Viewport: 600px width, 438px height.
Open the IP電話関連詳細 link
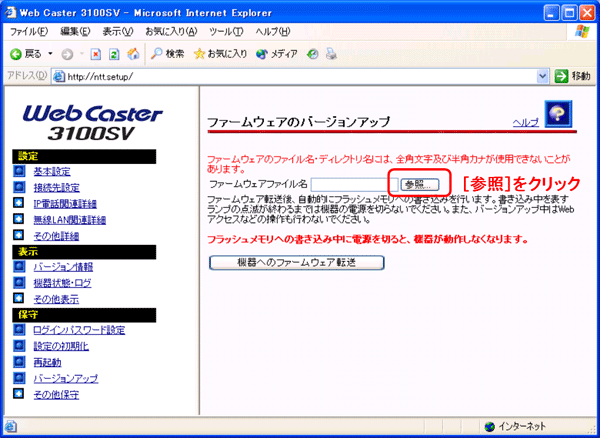coord(65,204)
